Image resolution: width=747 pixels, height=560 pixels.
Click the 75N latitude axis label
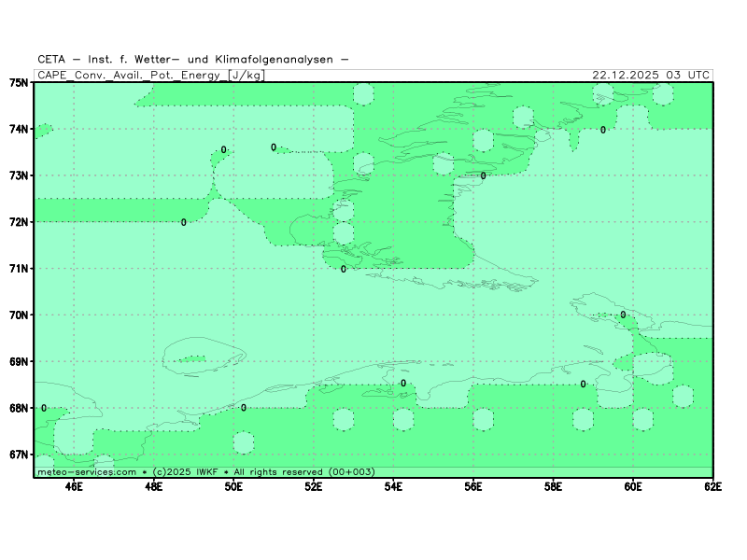[x=20, y=82]
